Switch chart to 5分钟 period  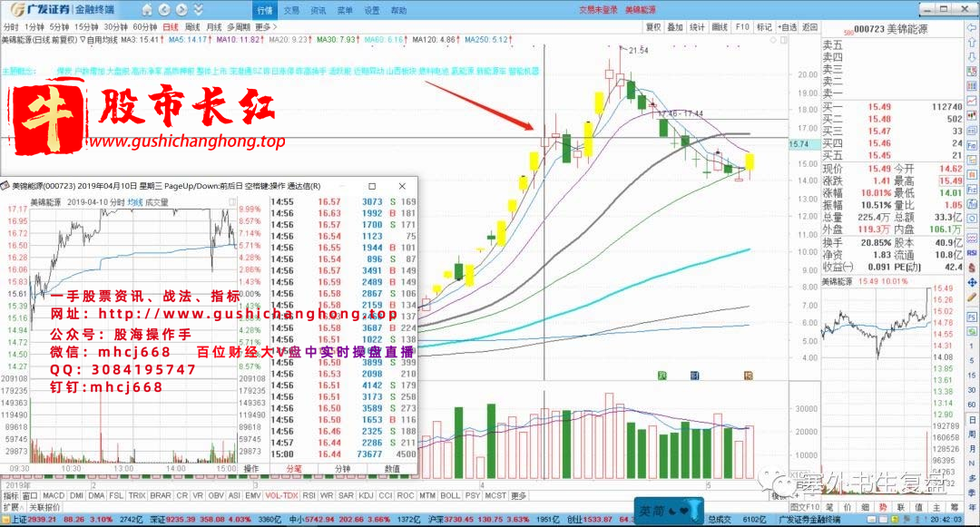coord(59,27)
